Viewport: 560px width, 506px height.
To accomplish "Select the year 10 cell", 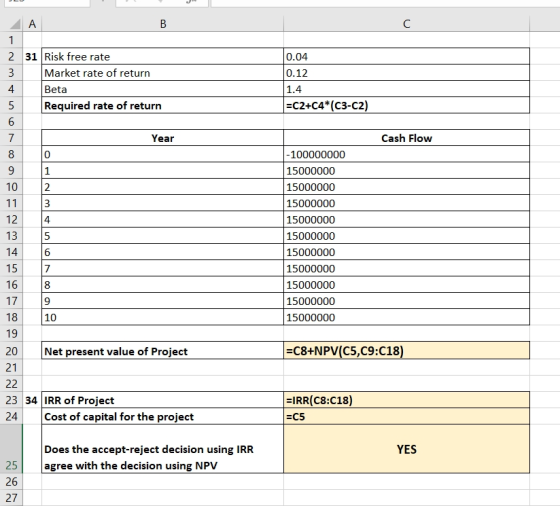I will click(x=163, y=317).
